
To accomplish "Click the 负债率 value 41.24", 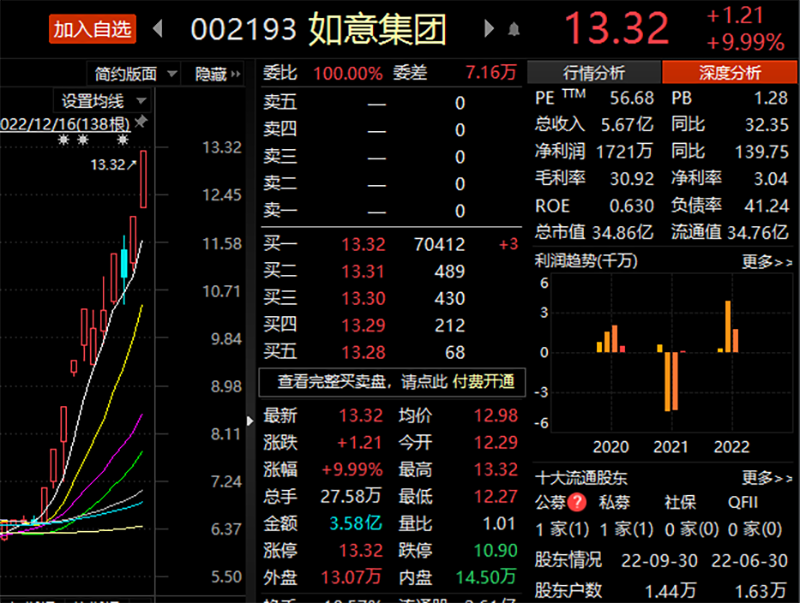I will (767, 206).
